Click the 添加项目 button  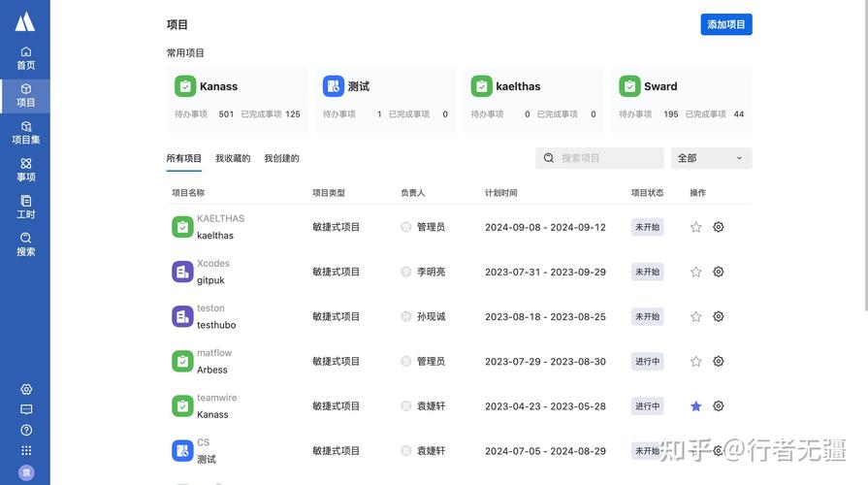point(725,24)
